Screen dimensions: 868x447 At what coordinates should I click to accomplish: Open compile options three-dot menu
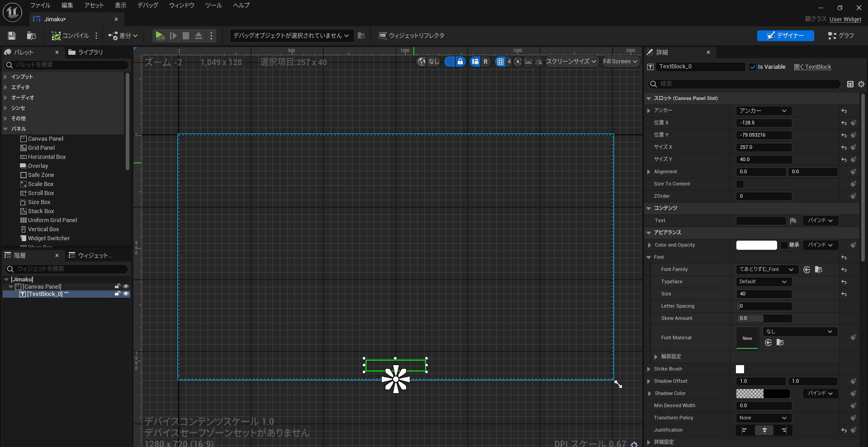tap(96, 36)
